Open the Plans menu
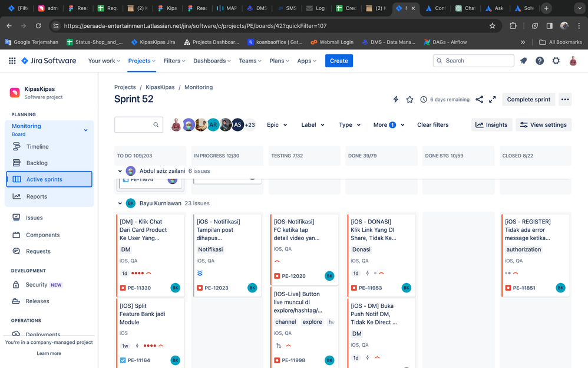Viewport: 588px width, 368px height. [279, 61]
